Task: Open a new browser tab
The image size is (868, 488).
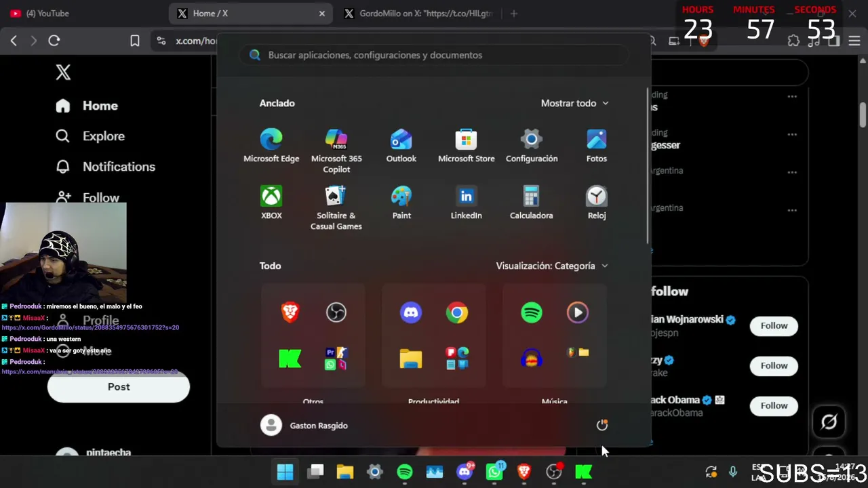Action: [x=513, y=14]
